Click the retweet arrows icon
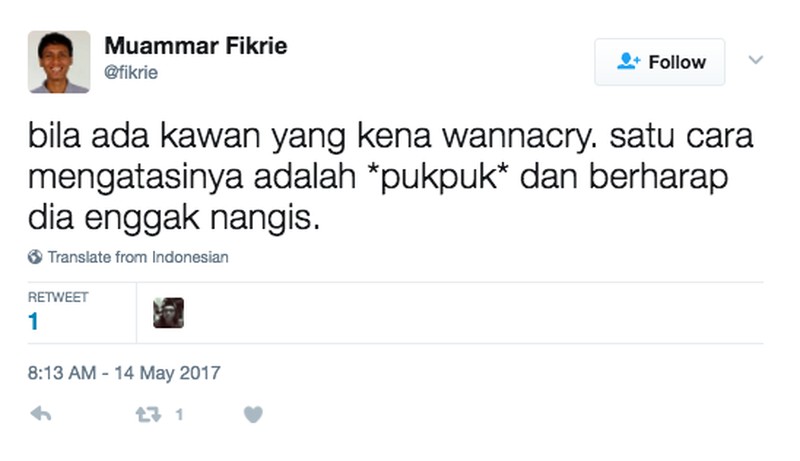 148,415
